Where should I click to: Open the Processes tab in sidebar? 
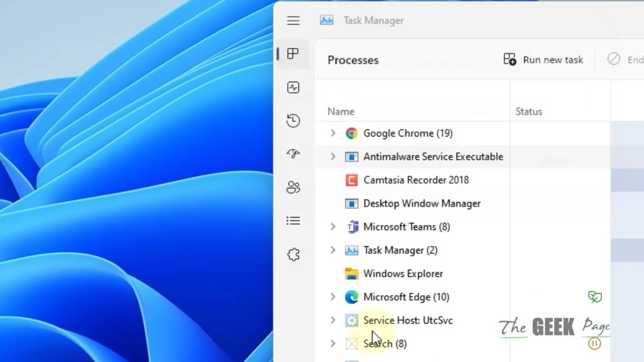tap(293, 54)
